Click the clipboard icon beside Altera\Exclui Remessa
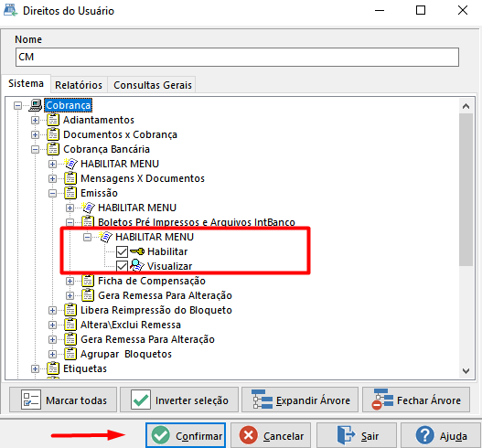The height and width of the screenshot is (448, 482). tap(70, 325)
